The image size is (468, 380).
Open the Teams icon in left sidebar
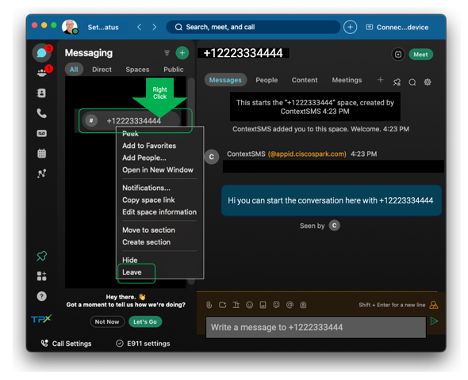pos(42,73)
